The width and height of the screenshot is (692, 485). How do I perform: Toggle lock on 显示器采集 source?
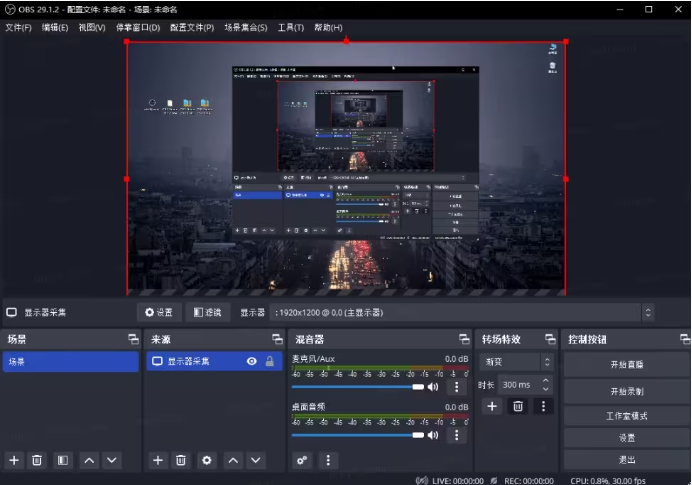(270, 361)
